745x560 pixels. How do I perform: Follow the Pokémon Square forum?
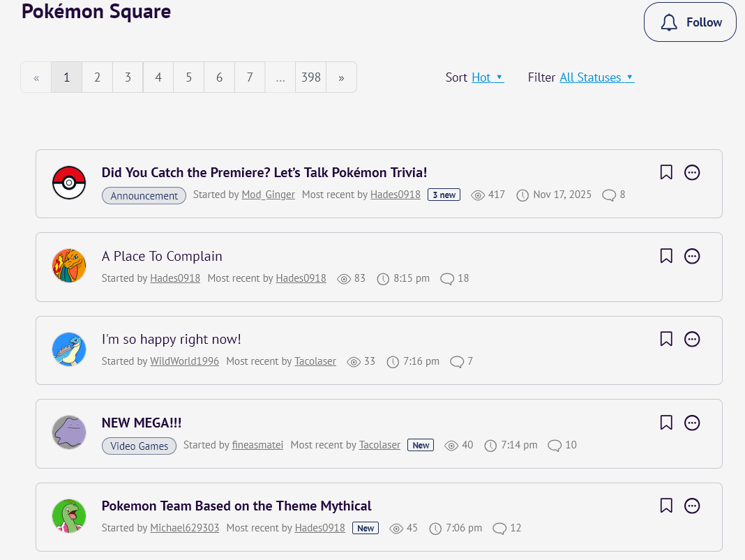coord(690,22)
